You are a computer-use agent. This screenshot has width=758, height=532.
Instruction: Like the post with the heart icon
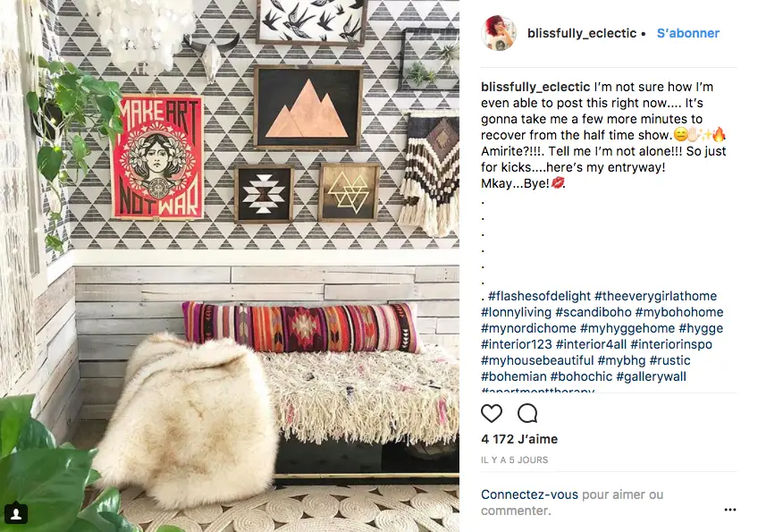pos(491,413)
